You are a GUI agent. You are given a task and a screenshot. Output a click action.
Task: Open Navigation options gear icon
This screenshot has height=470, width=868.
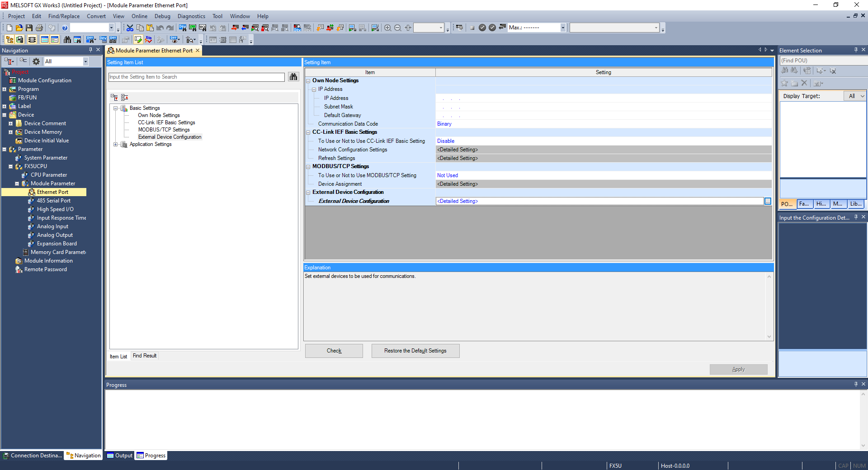point(36,61)
